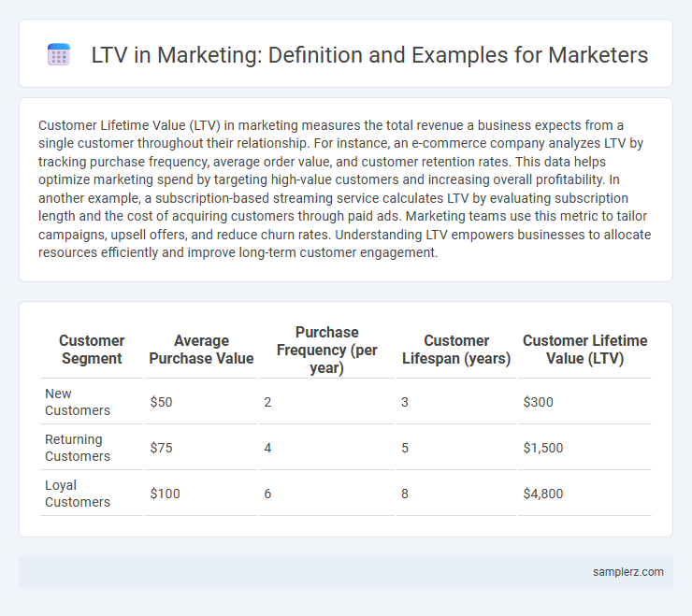Screen dimensions: 692x616
Task: Select the 'New Customers' row label
Action: click(x=78, y=402)
